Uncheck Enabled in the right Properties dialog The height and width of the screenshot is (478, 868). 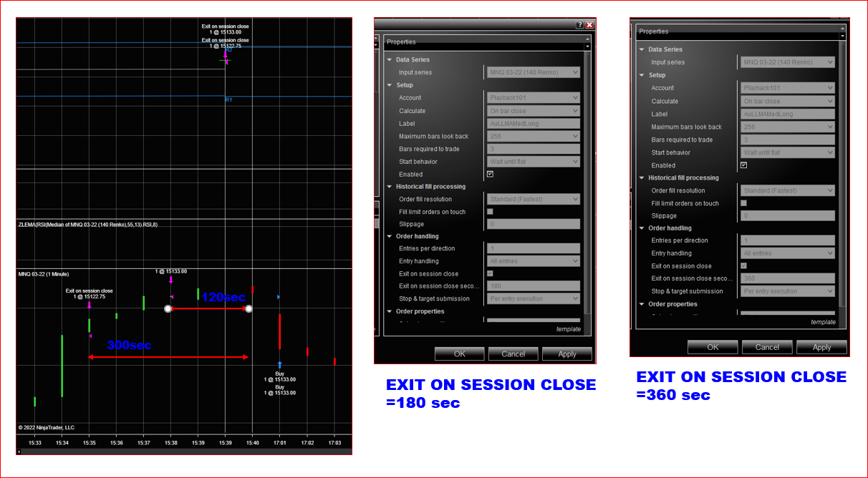click(744, 165)
